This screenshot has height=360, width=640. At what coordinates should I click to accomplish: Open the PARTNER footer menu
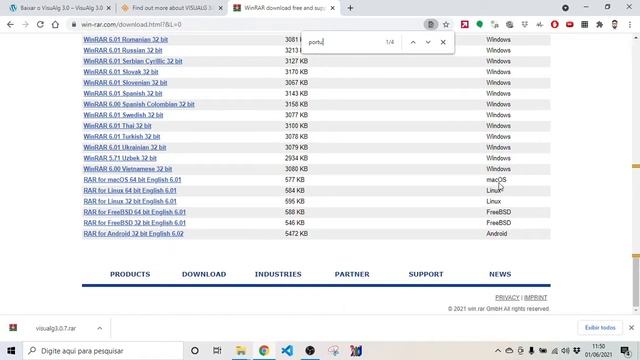352,274
